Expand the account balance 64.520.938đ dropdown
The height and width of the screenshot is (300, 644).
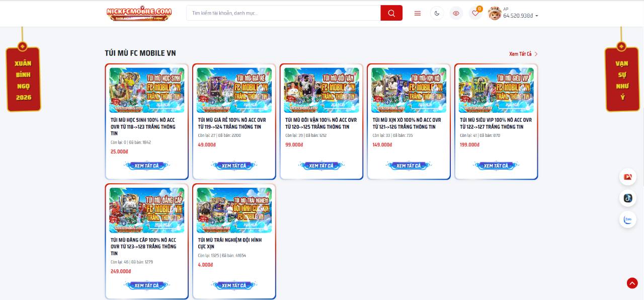521,16
